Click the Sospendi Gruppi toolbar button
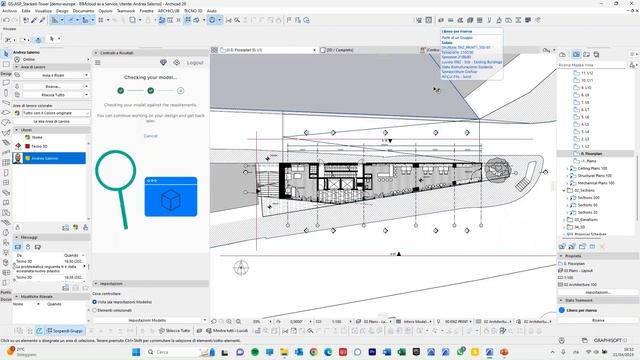Screen dimensions: 640x360 tap(65, 331)
